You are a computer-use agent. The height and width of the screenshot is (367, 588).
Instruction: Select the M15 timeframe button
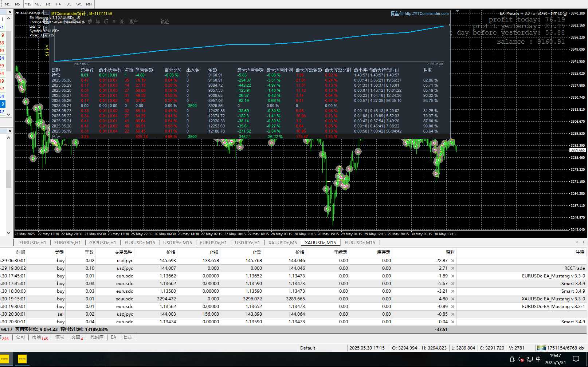[28, 4]
